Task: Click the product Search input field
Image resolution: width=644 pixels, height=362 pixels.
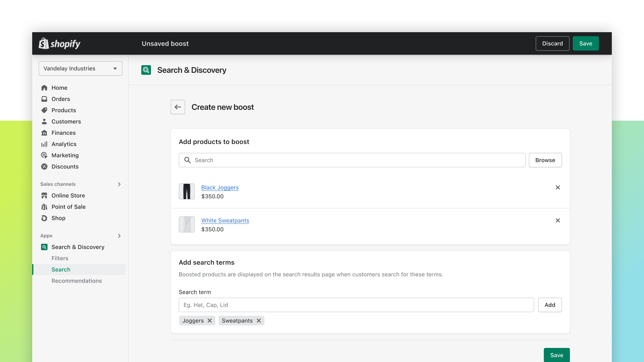Action: 352,160
